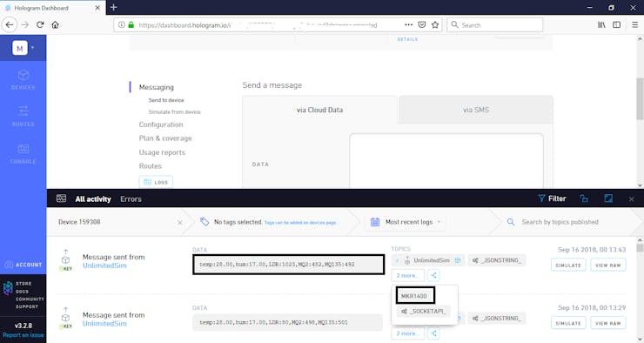The height and width of the screenshot is (343, 644).
Task: Go back in browser history
Action: [9, 24]
